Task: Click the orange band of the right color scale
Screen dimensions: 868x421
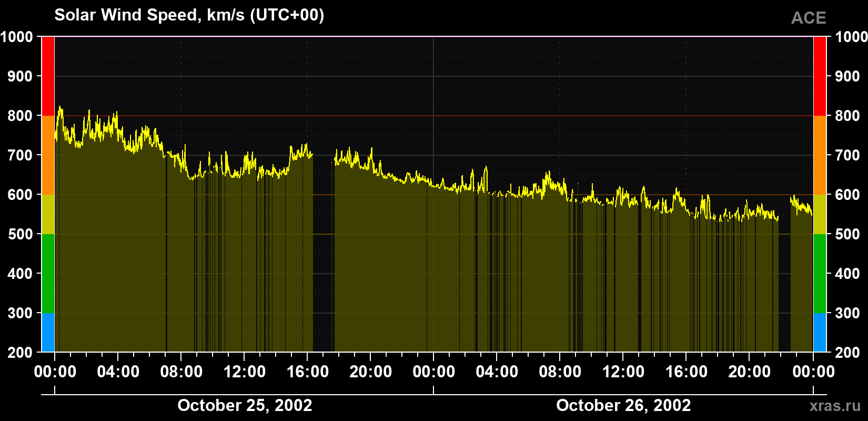Action: pos(820,155)
